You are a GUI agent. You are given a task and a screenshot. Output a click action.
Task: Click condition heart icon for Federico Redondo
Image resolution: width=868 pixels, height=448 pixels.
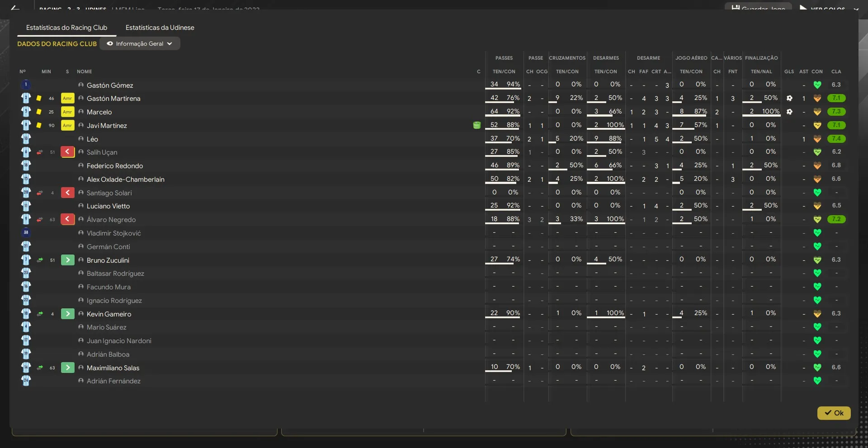(817, 165)
